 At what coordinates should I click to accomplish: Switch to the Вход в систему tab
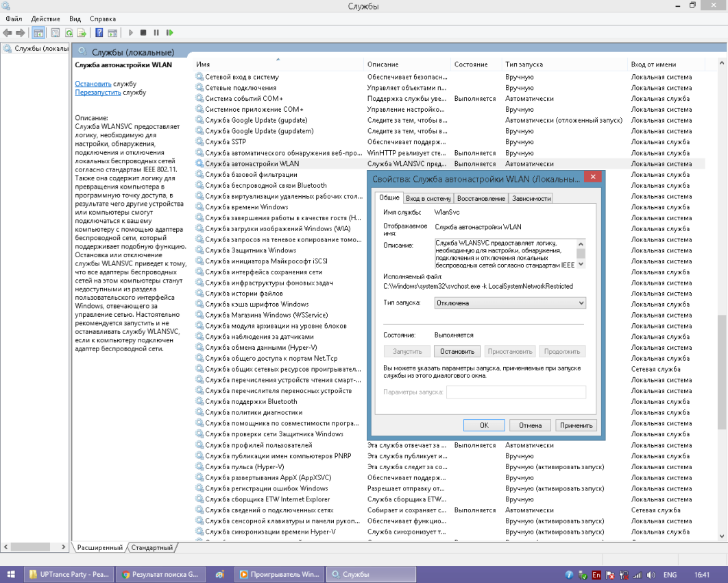pyautogui.click(x=428, y=198)
